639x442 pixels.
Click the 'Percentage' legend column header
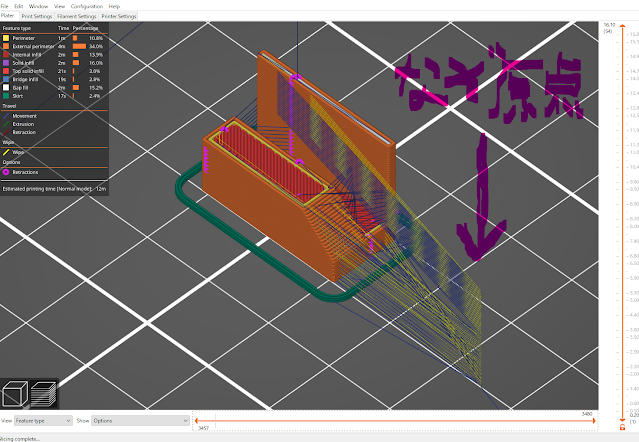[x=86, y=28]
